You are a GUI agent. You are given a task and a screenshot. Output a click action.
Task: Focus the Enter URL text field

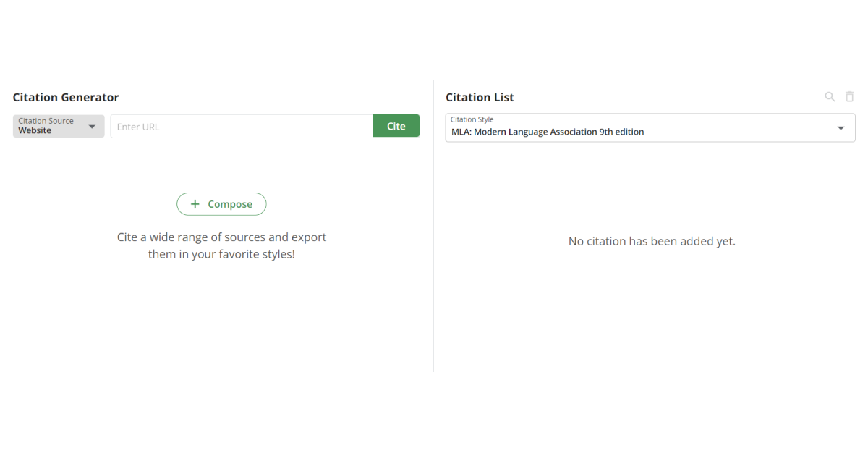(242, 127)
